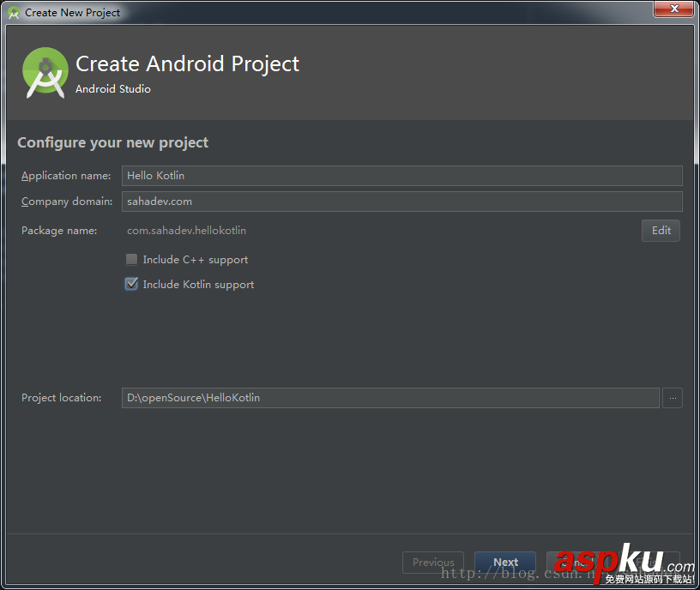This screenshot has width=700, height=590.
Task: Click the Project location path field
Action: tap(390, 398)
